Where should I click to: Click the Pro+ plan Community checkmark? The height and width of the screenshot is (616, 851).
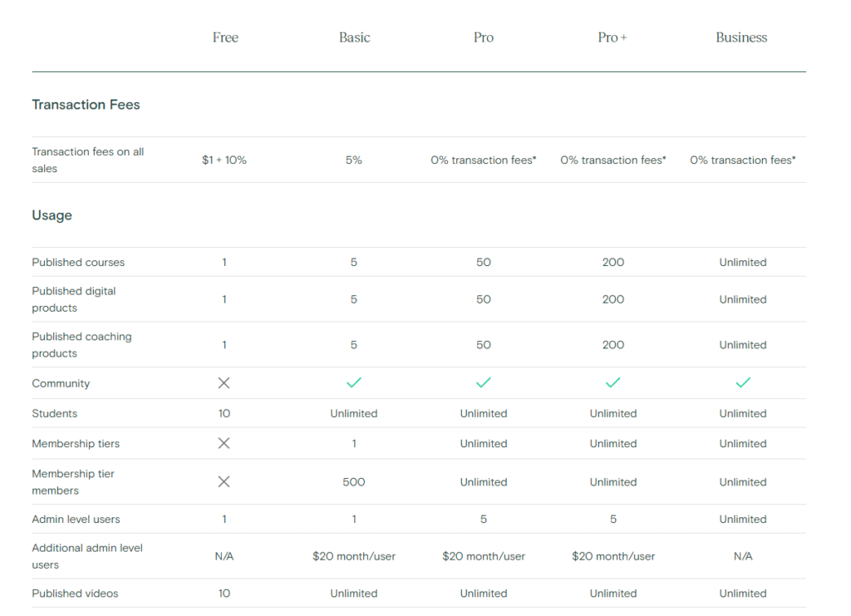point(612,382)
